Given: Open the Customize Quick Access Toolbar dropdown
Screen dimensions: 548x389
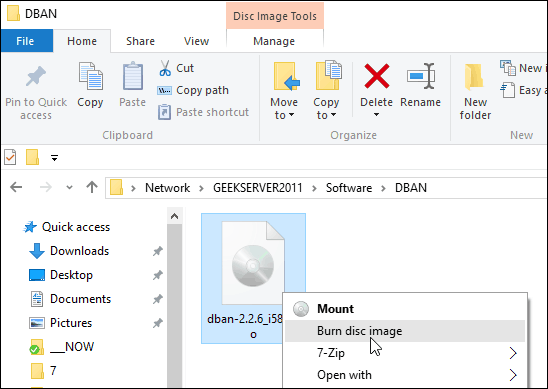Looking at the screenshot, I should coord(55,158).
